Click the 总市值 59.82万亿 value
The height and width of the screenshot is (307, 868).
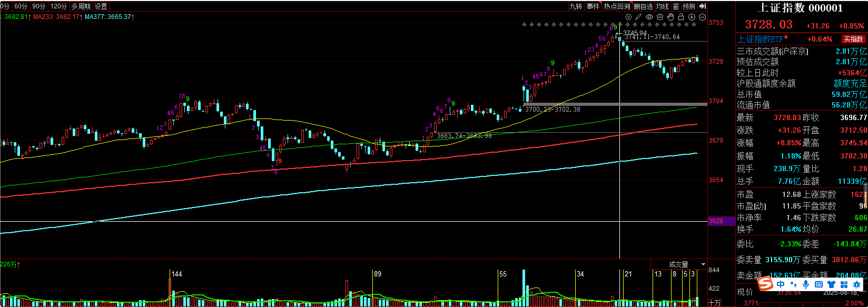point(849,94)
